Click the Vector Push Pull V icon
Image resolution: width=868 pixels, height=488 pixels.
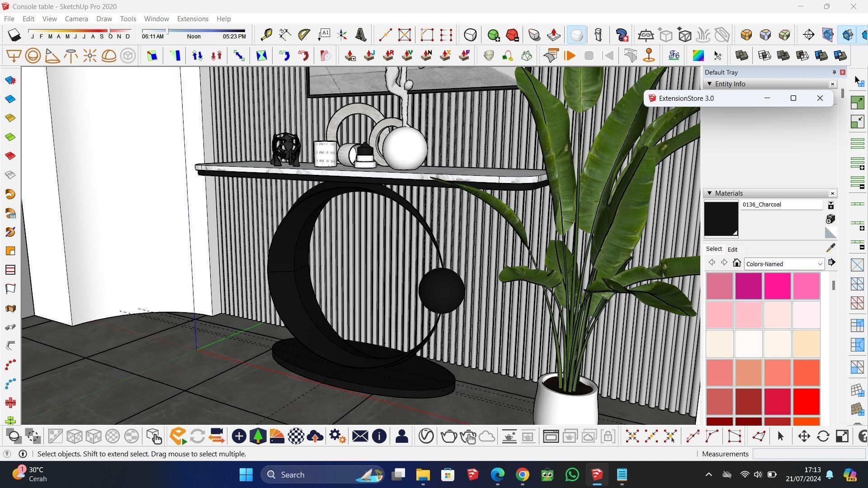click(407, 56)
